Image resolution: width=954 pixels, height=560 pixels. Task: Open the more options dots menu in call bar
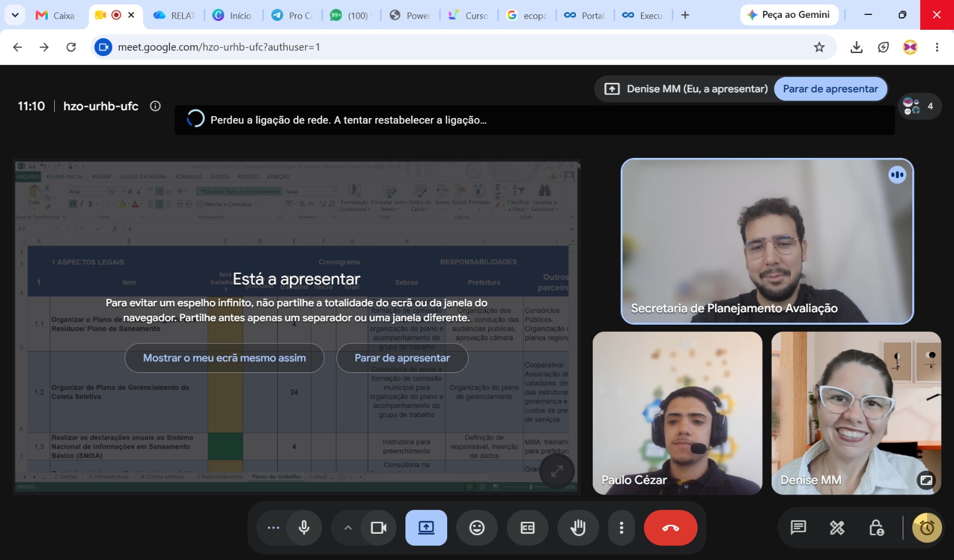pyautogui.click(x=273, y=528)
